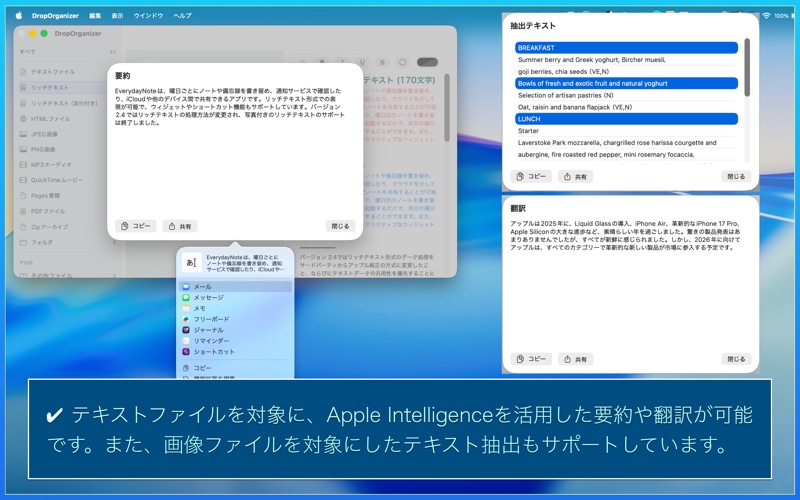Click 共有 in the 抽出テキスト panel

click(x=576, y=177)
